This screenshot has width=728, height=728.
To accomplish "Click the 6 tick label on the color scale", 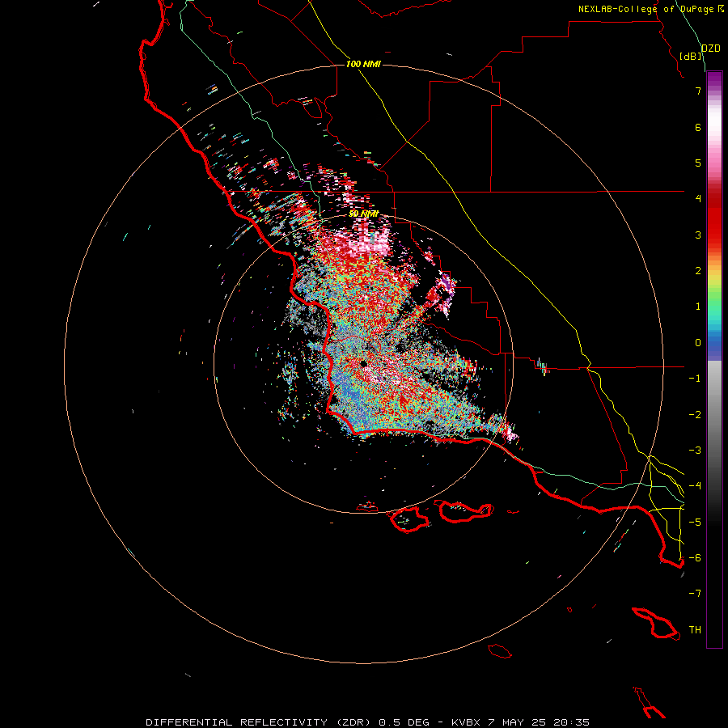I will [x=698, y=127].
